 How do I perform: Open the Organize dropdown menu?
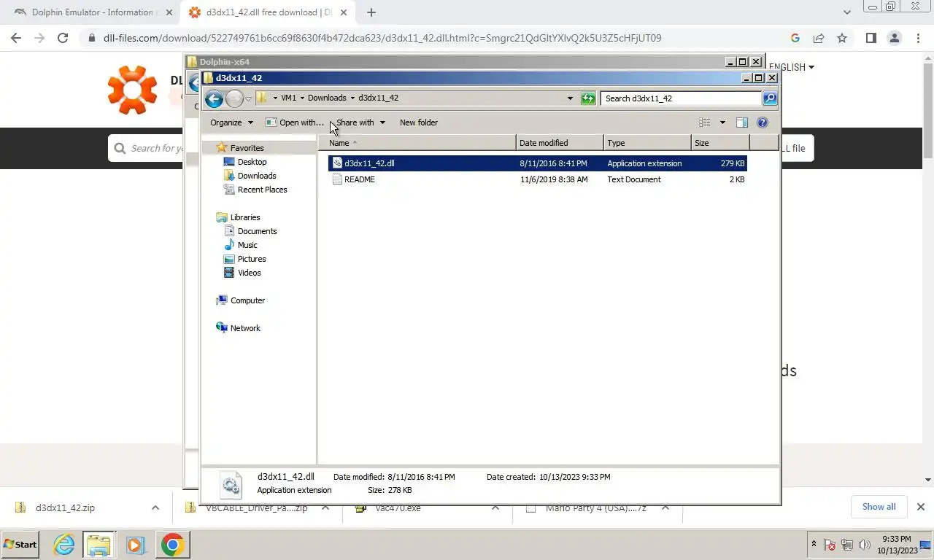(x=231, y=122)
